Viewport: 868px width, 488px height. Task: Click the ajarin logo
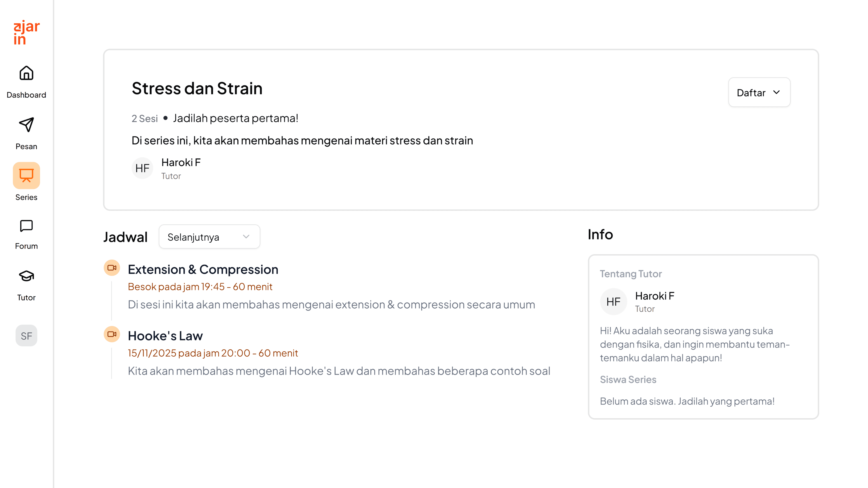point(26,32)
